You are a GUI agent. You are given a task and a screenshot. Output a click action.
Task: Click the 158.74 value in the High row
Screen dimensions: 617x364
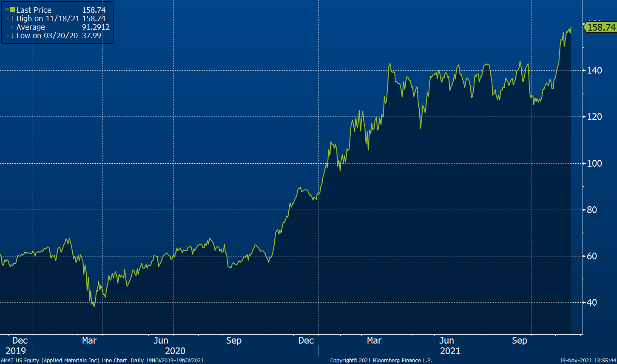tap(94, 19)
